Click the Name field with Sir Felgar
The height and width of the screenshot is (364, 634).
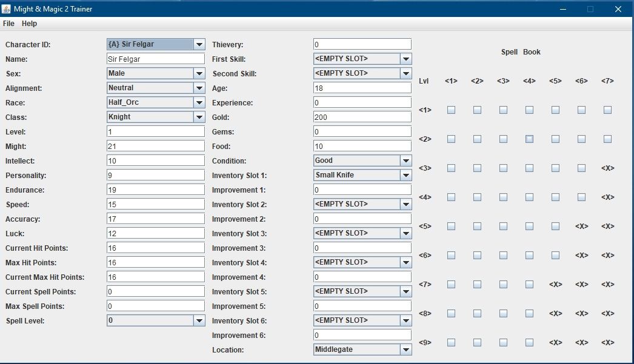pos(156,59)
